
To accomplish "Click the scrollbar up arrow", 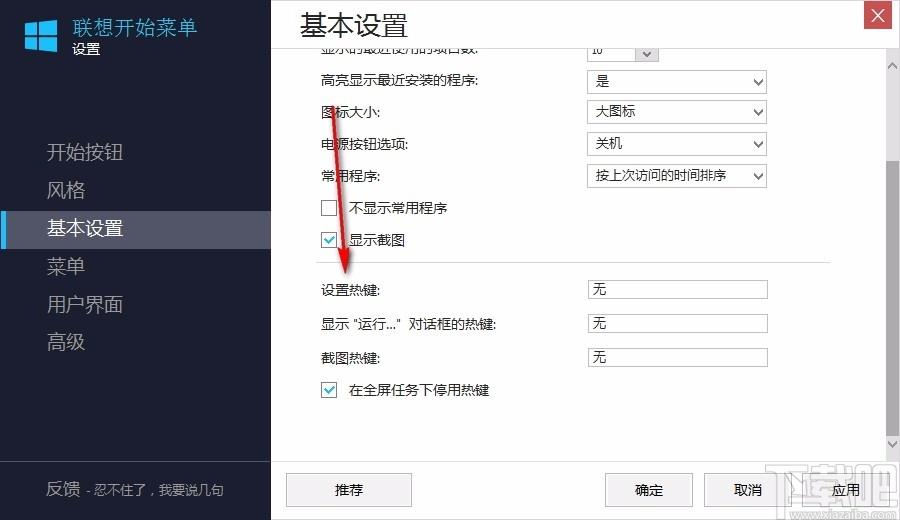I will [893, 66].
